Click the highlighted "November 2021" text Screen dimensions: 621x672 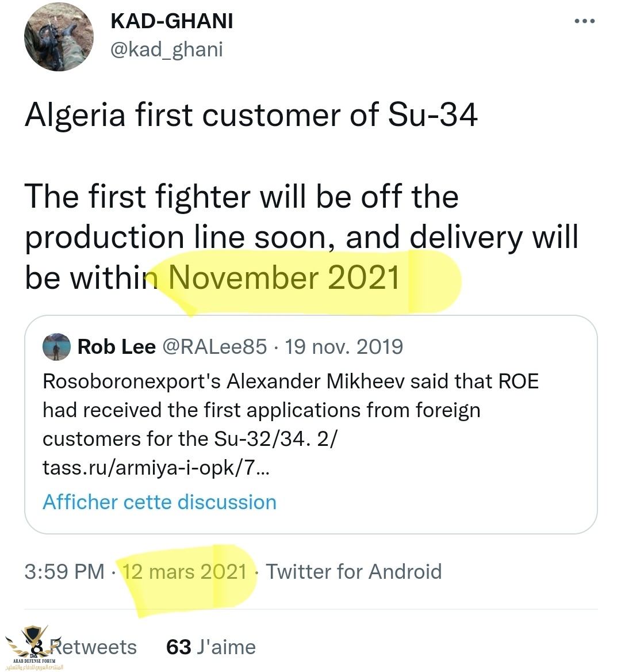[x=284, y=278]
